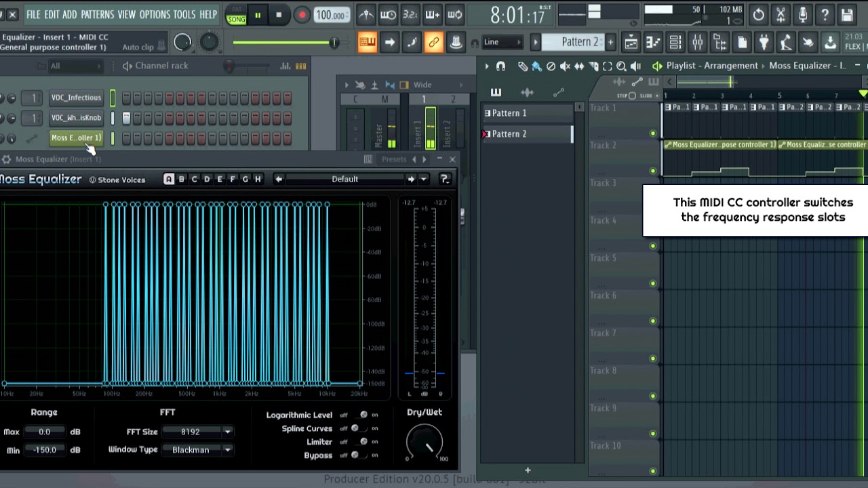Open the FILE menu
The width and height of the screenshot is (868, 488).
[33, 14]
